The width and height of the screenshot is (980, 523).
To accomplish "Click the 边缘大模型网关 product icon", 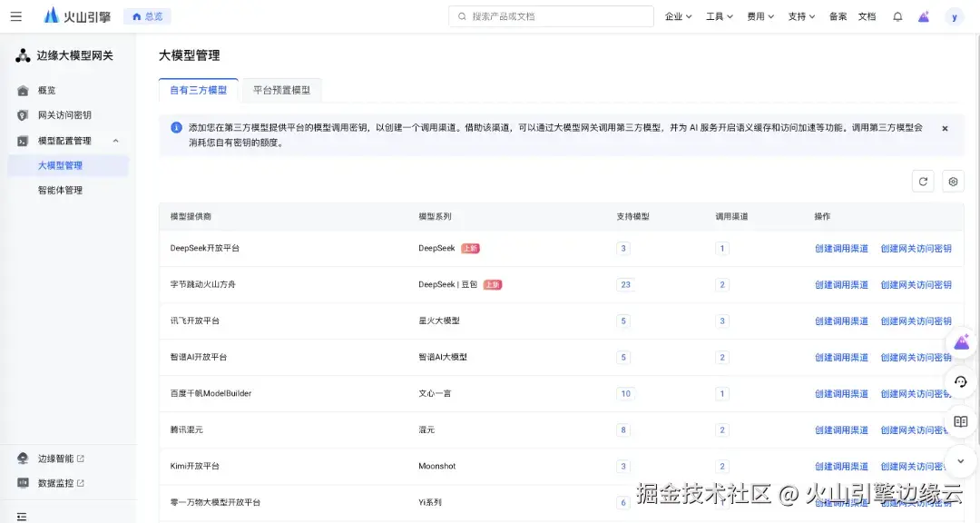I will 23,55.
